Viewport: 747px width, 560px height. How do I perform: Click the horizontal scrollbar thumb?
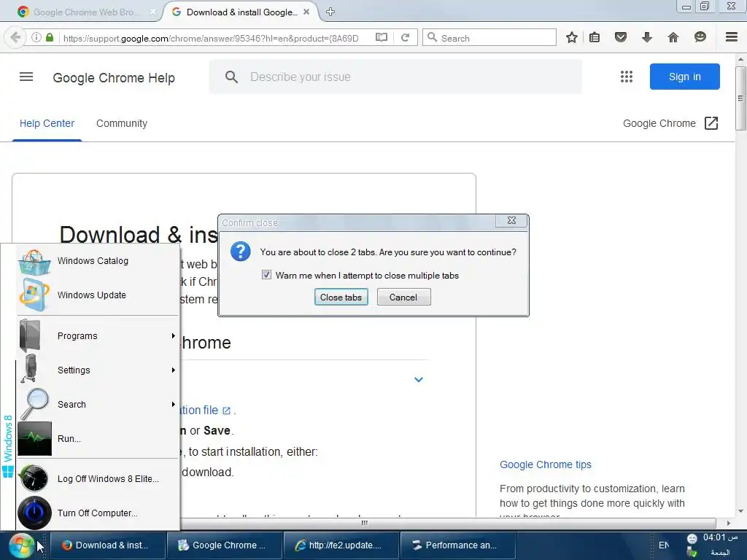(364, 523)
